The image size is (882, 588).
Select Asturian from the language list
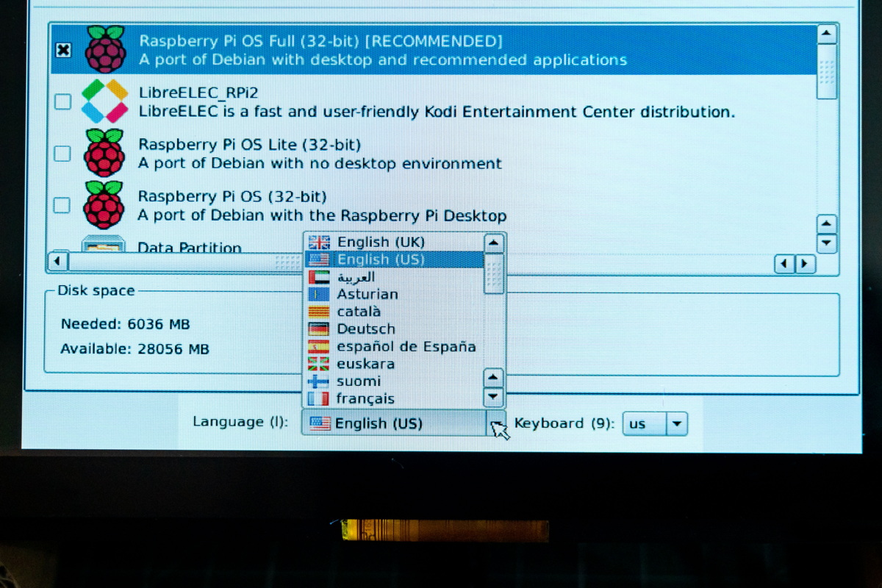point(394,294)
